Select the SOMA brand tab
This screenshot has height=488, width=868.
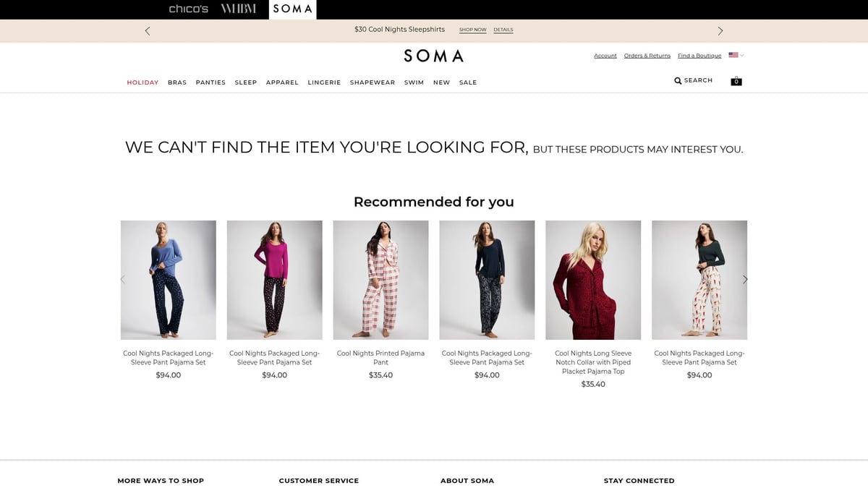(293, 9)
